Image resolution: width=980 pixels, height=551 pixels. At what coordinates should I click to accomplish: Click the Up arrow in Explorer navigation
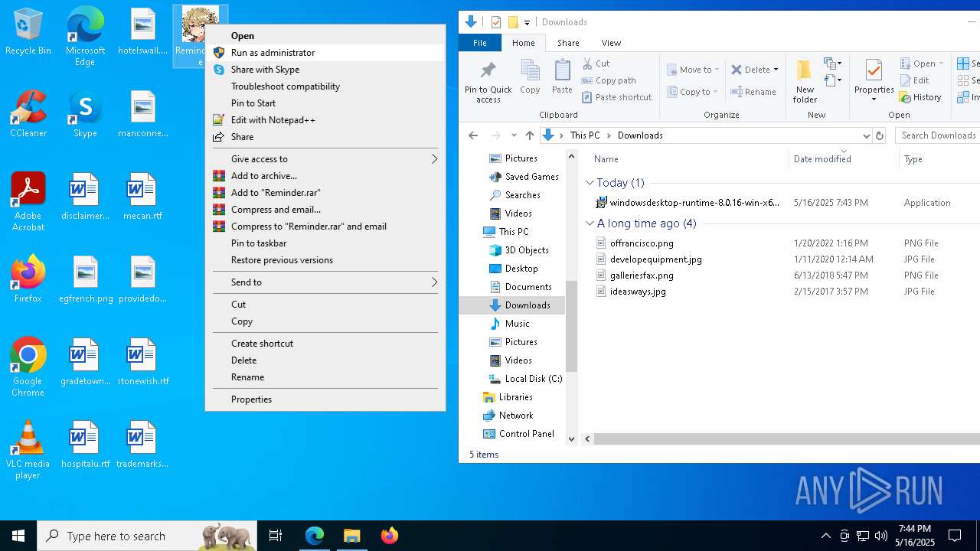tap(529, 135)
